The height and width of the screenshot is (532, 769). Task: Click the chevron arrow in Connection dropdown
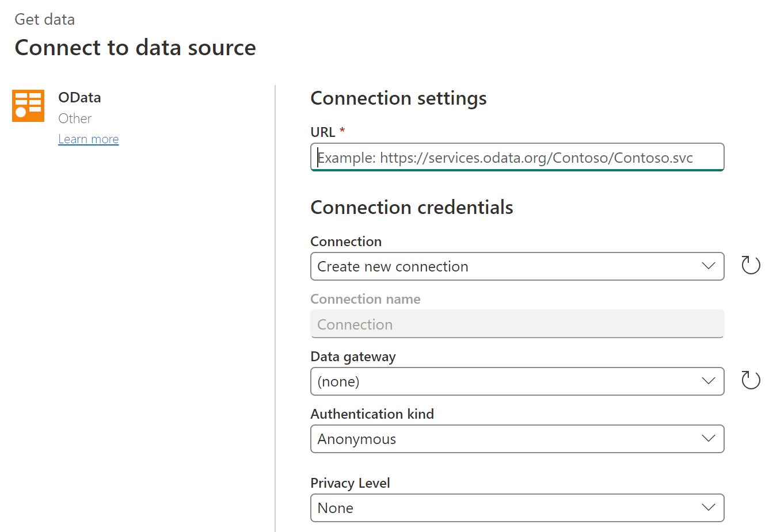pos(708,266)
